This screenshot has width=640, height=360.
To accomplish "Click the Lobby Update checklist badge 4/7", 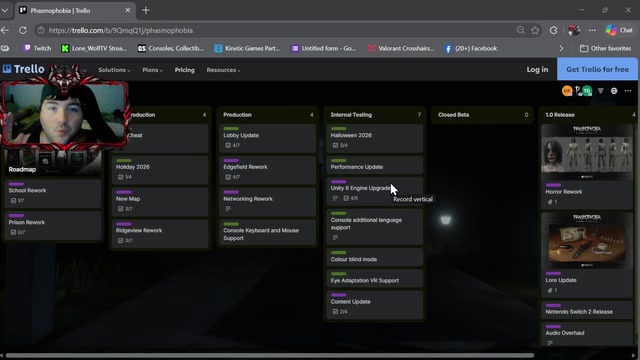I will [233, 145].
